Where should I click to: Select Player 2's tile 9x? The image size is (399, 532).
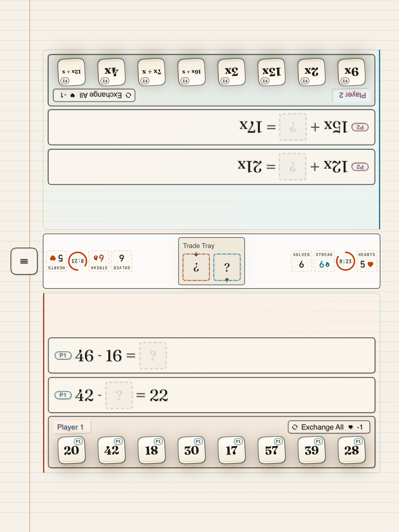pos(351,72)
